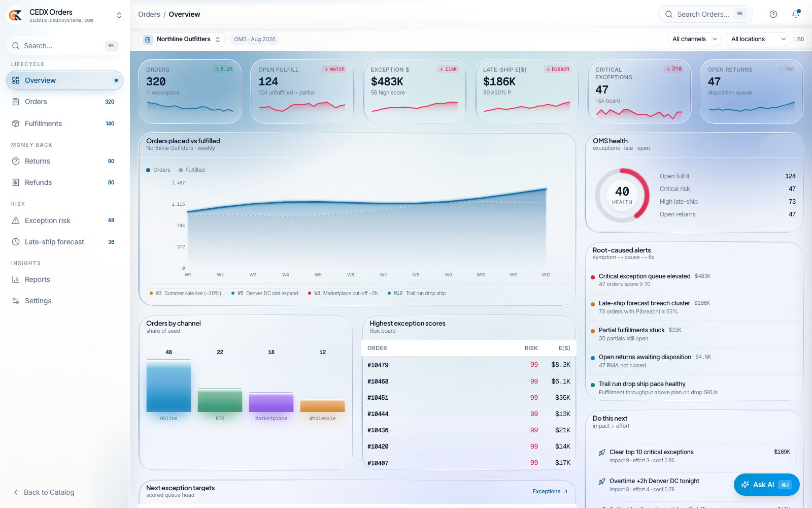Click the Search Orders field in header
This screenshot has width=812, height=508.
(x=705, y=14)
